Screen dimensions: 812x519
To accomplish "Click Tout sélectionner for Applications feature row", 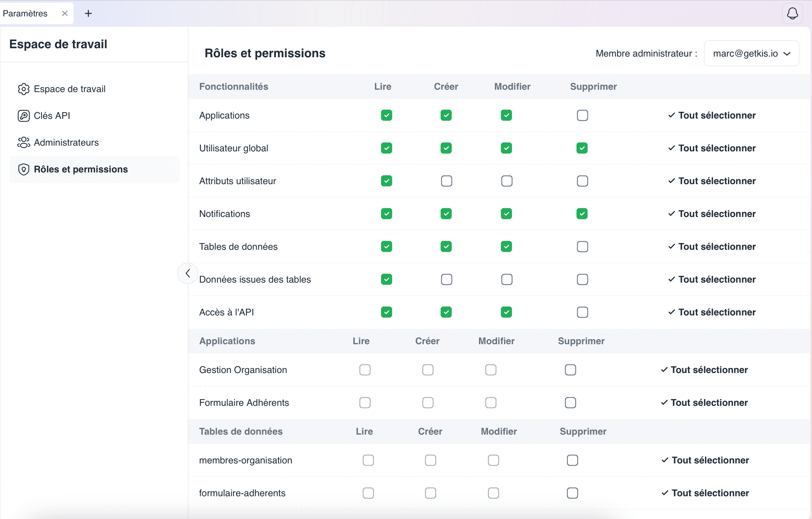I will [x=712, y=116].
